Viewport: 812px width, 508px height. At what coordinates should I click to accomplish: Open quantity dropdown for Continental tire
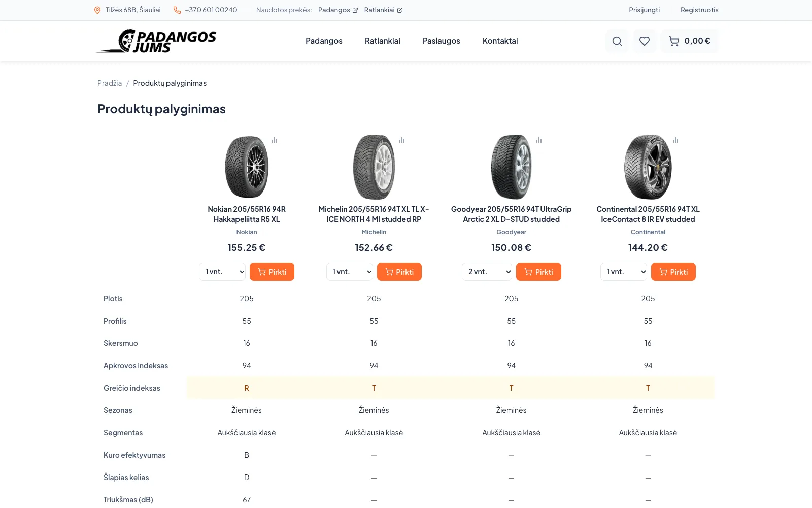point(624,272)
